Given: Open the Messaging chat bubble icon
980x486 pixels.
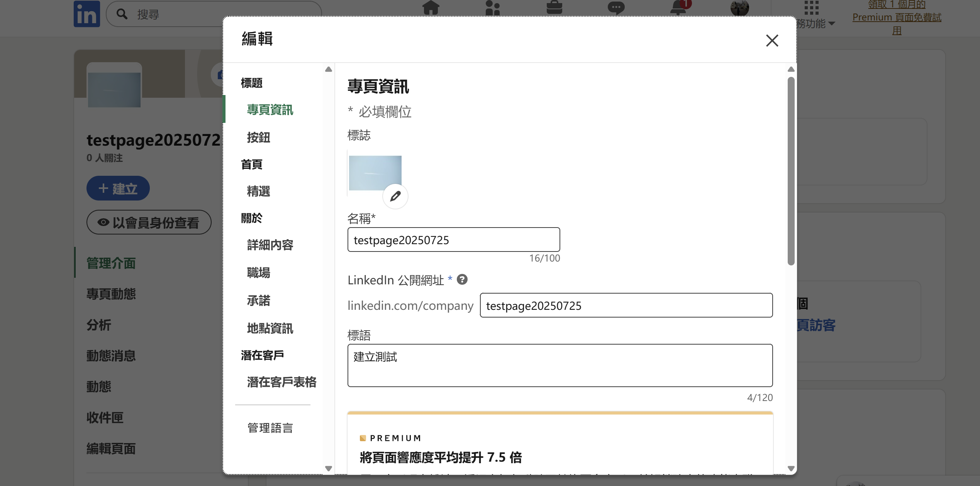Looking at the screenshot, I should click(616, 8).
